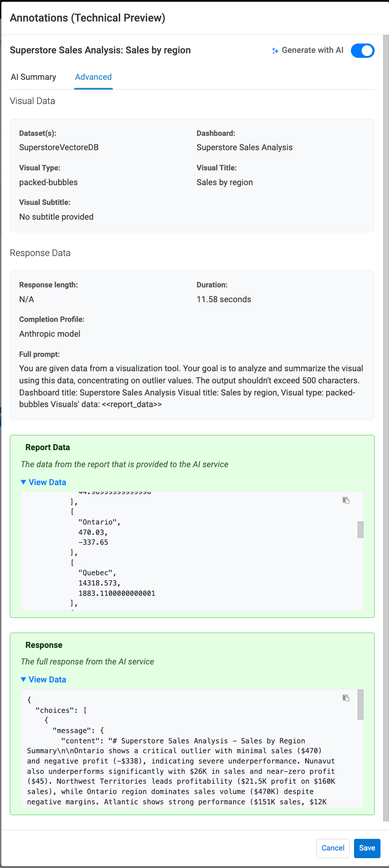389x868 pixels.
Task: Click the SuperstoreVectoreDB dataset name
Action: [59, 148]
